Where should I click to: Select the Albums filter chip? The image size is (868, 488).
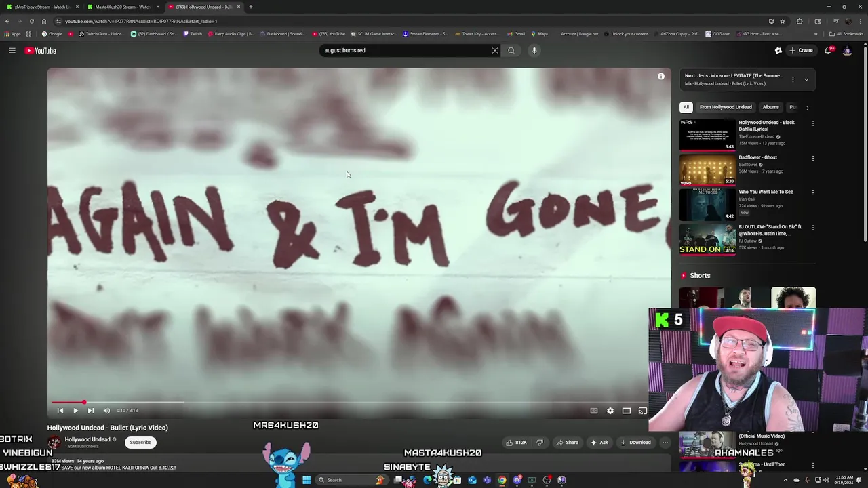click(770, 107)
